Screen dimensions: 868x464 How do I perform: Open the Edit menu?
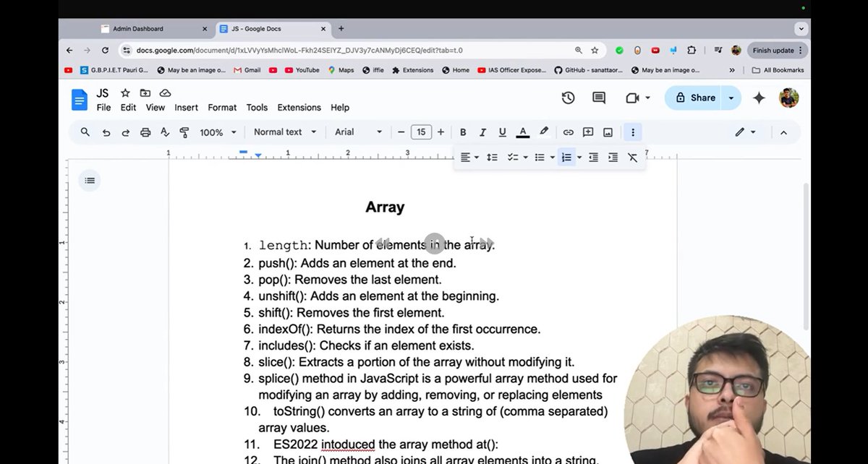(128, 108)
